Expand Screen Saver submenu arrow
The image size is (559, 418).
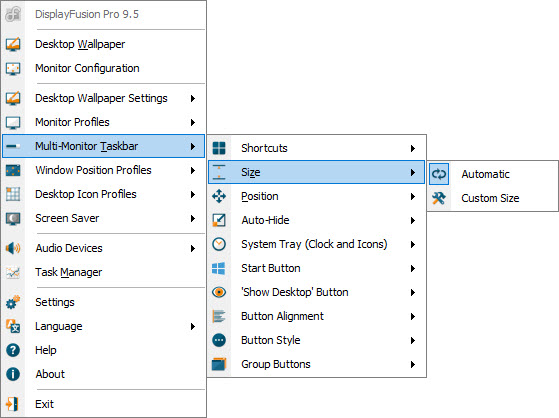coord(193,218)
